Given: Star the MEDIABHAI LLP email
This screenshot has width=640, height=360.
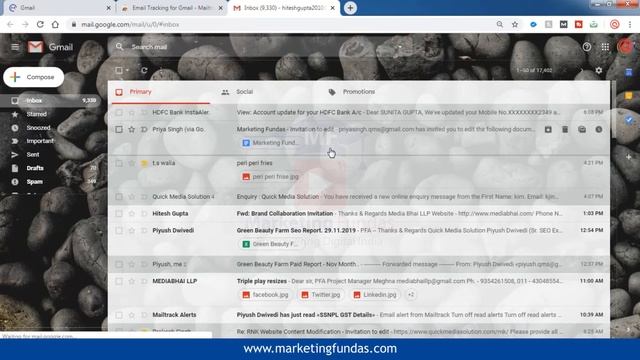Looking at the screenshot, I should point(131,281).
